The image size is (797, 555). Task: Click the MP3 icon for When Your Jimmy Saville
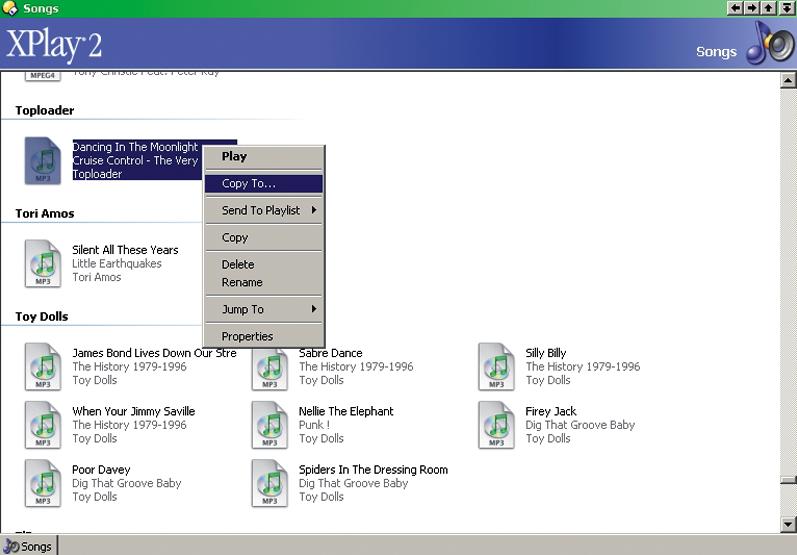[x=43, y=425]
